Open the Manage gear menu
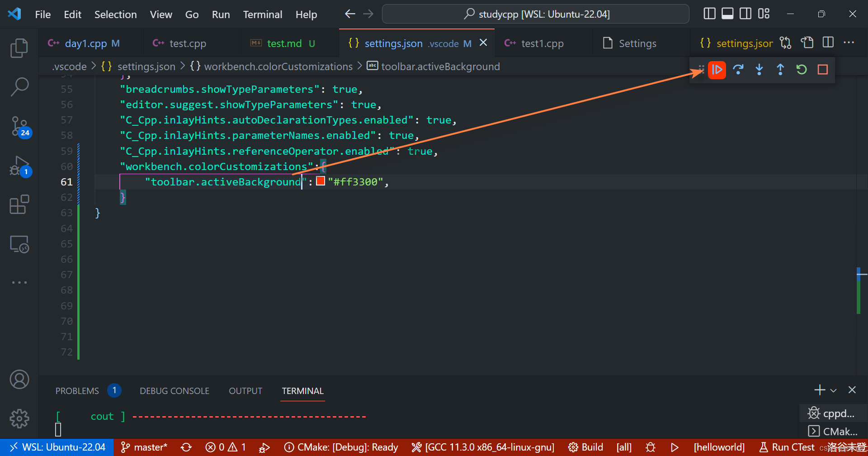Viewport: 868px width, 456px height. [x=19, y=418]
